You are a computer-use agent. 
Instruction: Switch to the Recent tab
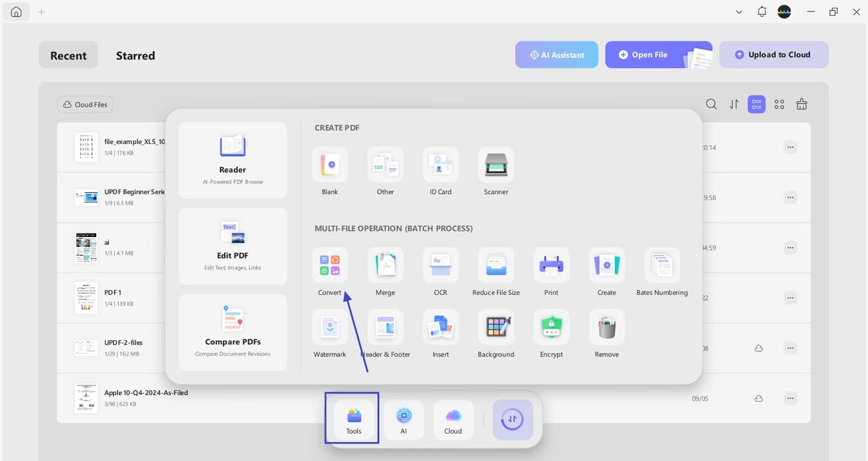click(68, 55)
